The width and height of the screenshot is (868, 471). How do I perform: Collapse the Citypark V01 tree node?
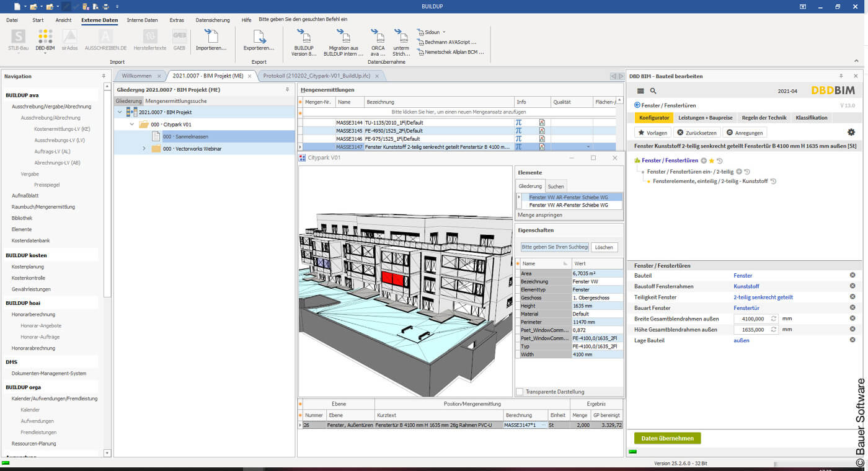click(131, 125)
